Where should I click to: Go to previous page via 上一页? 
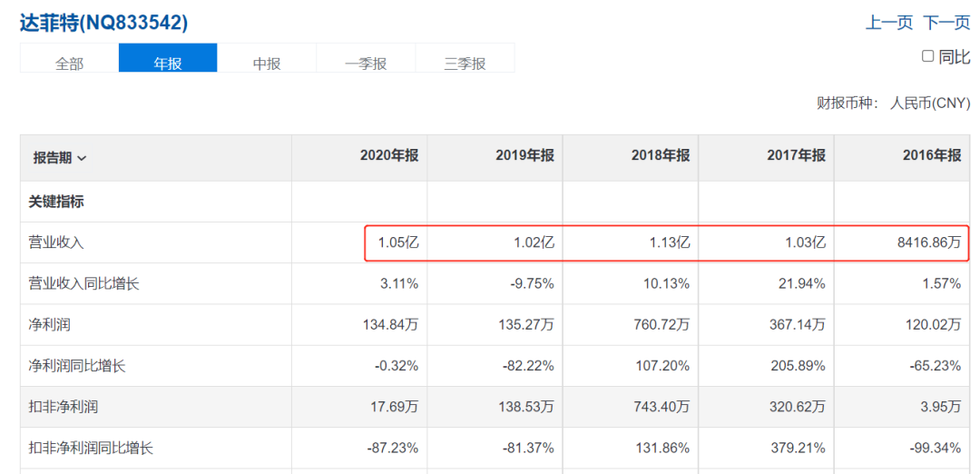(x=888, y=23)
